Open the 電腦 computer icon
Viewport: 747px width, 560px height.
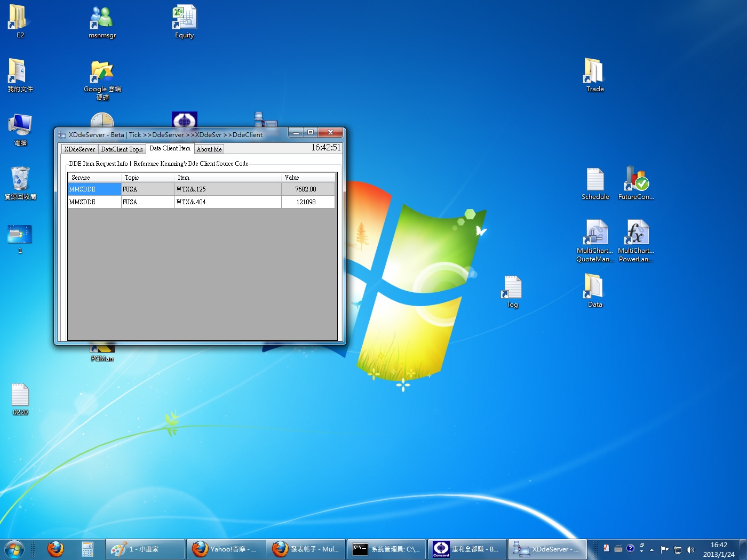[20, 130]
